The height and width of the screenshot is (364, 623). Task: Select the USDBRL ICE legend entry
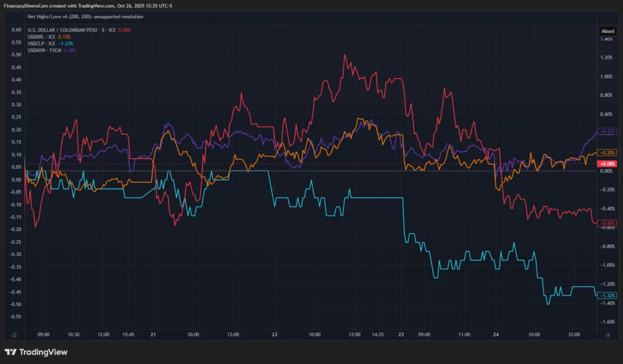click(x=46, y=36)
